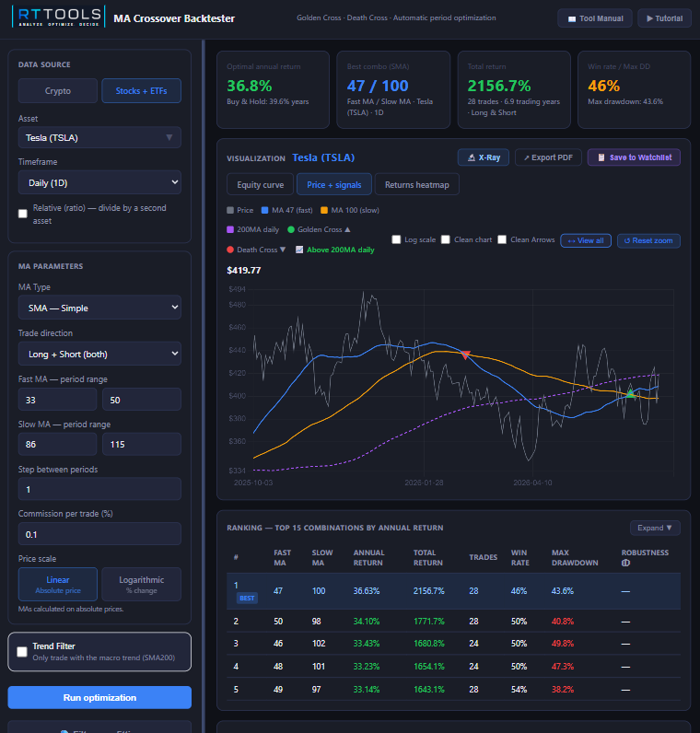Click the red Death Cross marker on chart
700x733 pixels.
[465, 355]
